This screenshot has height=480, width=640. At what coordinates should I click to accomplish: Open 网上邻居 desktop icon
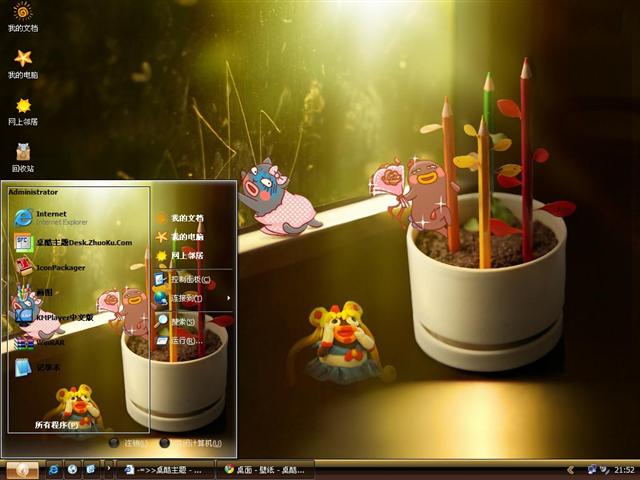[23, 111]
